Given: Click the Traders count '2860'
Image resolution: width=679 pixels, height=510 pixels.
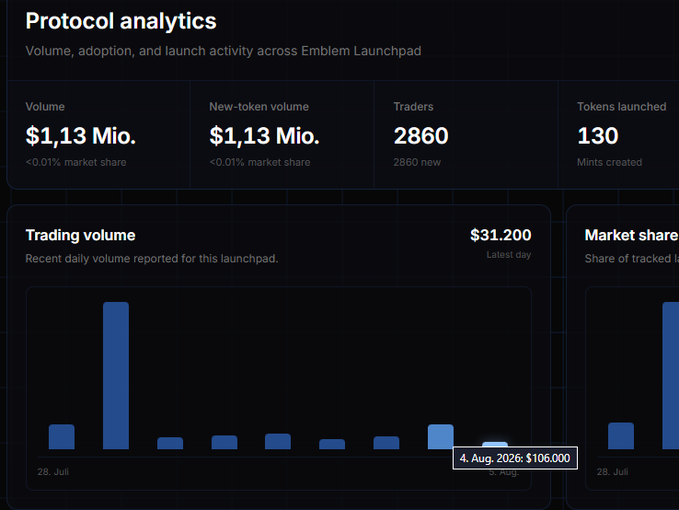Looking at the screenshot, I should 421,136.
